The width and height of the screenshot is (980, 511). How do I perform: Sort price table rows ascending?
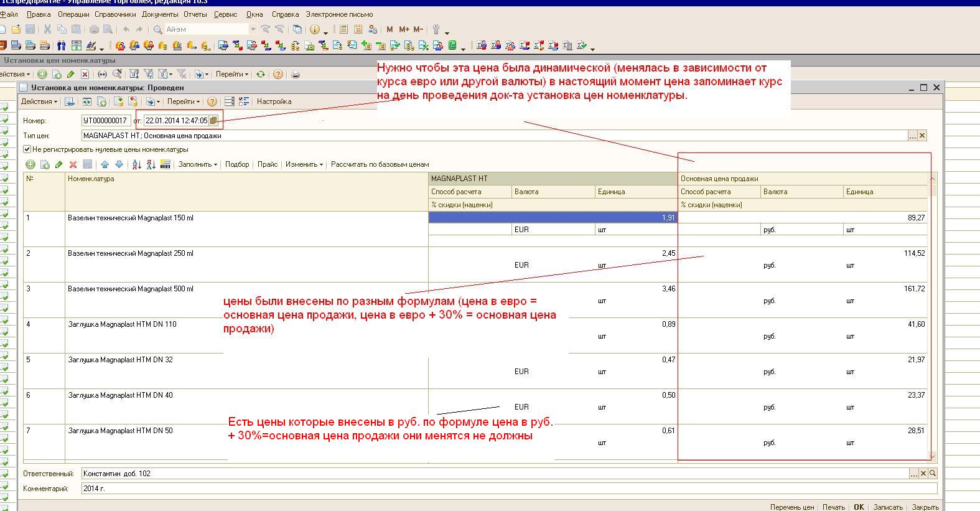[x=137, y=164]
